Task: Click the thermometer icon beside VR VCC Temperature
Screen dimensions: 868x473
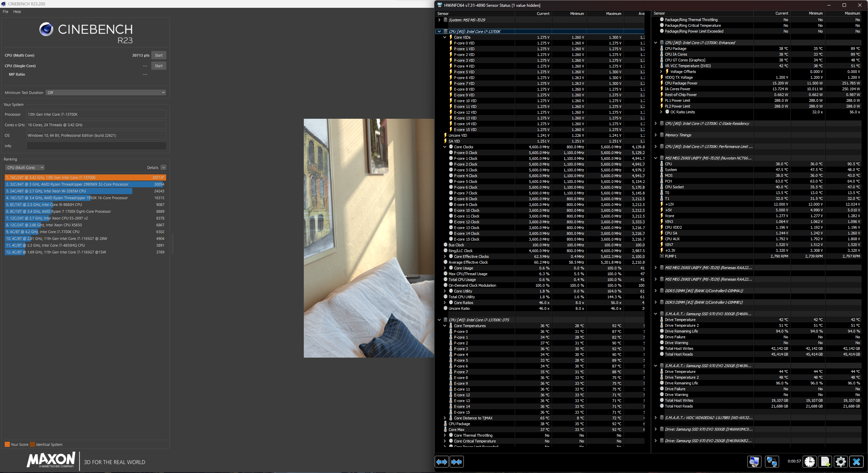Action: 662,66
